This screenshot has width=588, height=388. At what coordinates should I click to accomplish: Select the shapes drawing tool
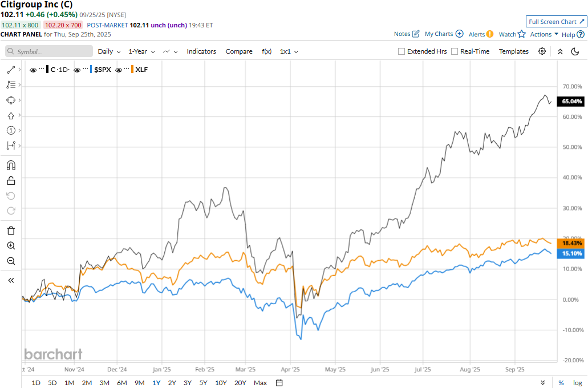tap(11, 100)
